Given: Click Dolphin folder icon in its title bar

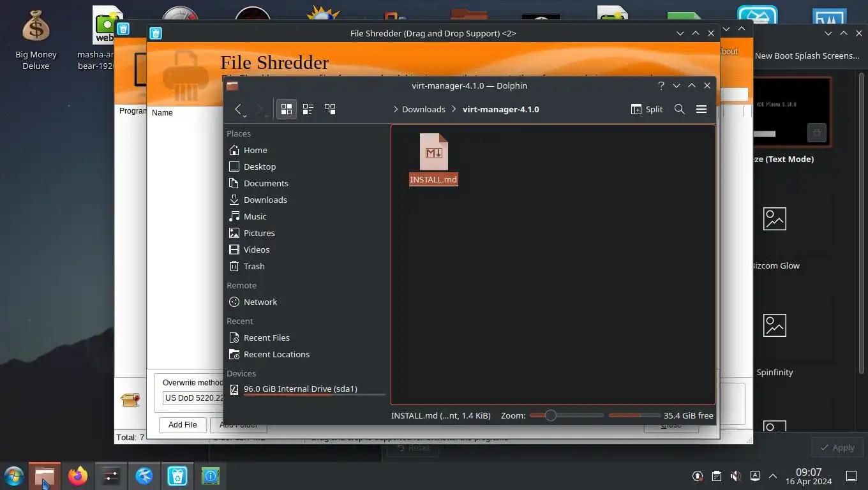Looking at the screenshot, I should [232, 85].
